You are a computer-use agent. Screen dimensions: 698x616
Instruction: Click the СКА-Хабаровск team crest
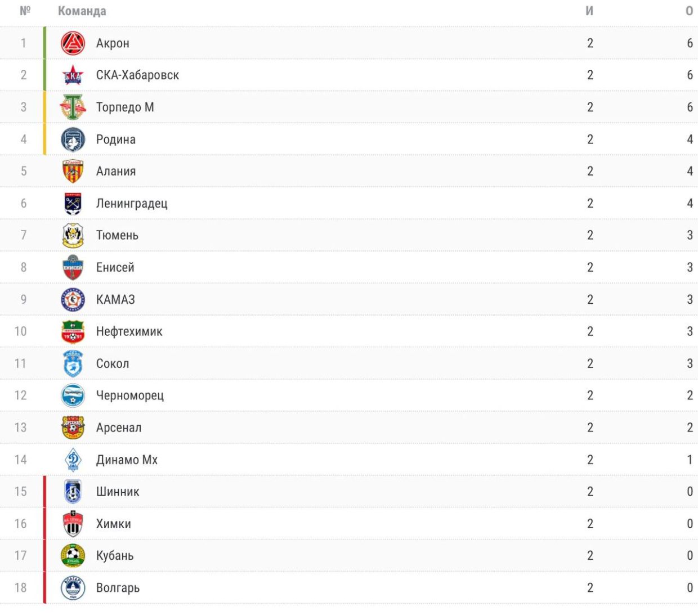(x=73, y=75)
